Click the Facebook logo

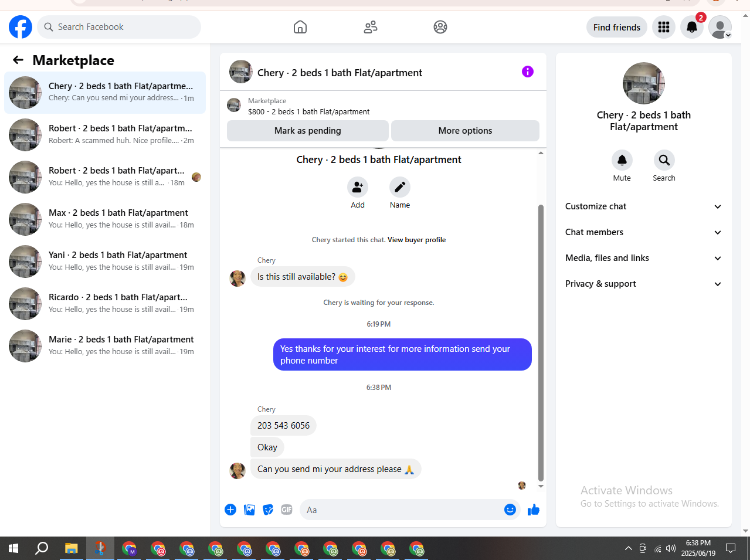[21, 27]
